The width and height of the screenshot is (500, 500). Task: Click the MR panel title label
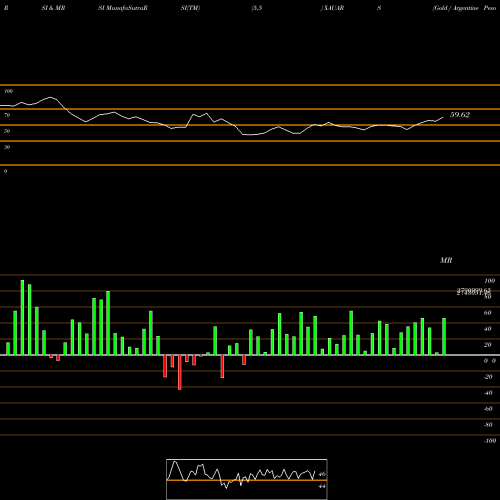click(x=446, y=260)
